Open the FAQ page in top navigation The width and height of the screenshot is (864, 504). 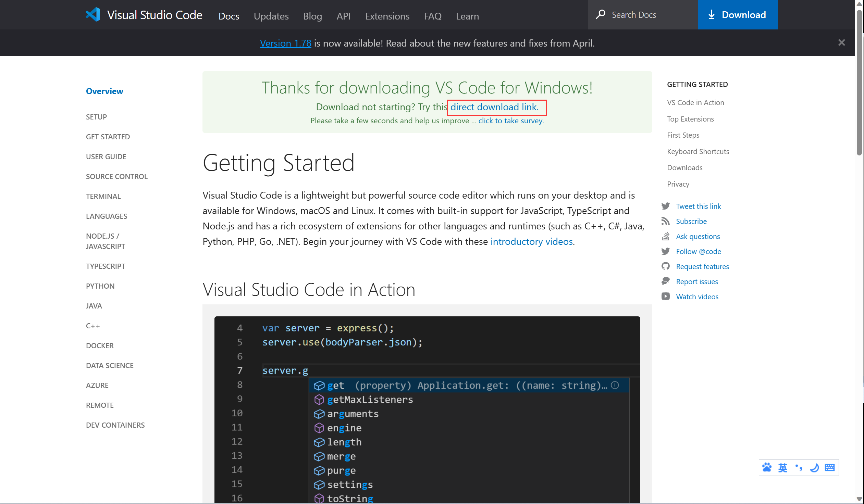pyautogui.click(x=433, y=16)
